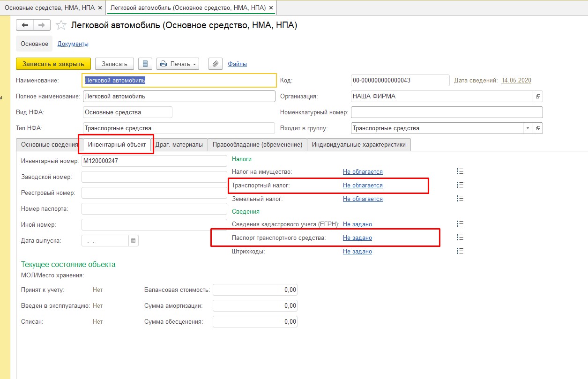Image resolution: width=588 pixels, height=379 pixels.
Task: Add to favorites with star icon
Action: point(60,25)
